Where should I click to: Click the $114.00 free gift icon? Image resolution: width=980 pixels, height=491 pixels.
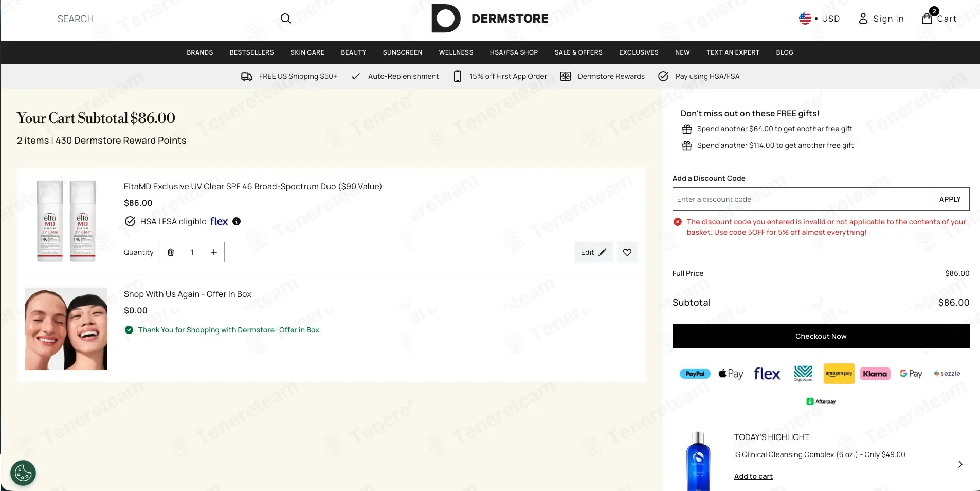[687, 146]
